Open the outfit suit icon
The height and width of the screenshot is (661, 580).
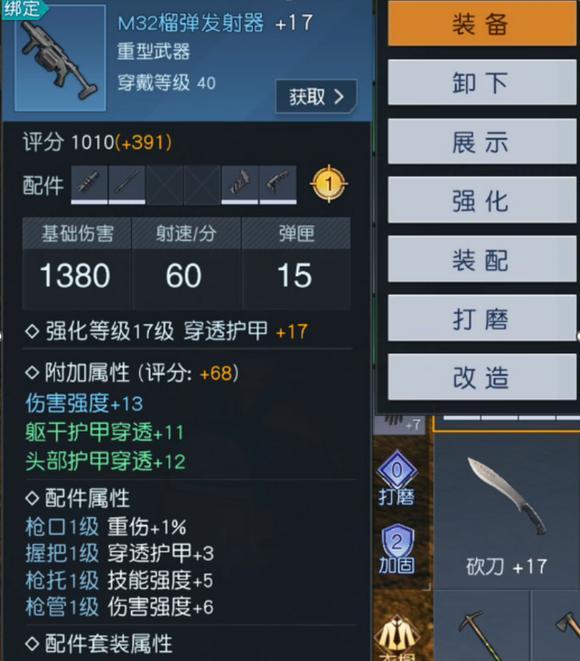[x=397, y=637]
